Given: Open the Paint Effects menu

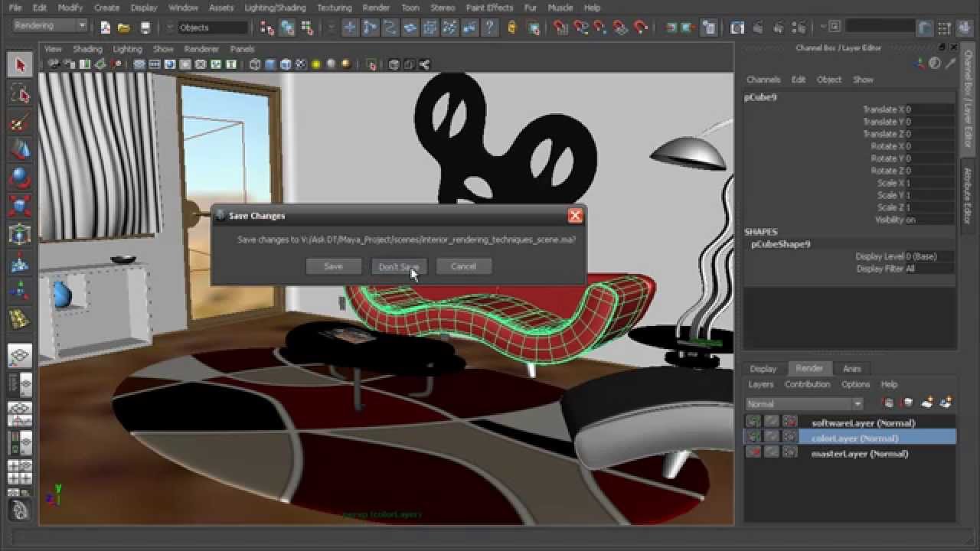Looking at the screenshot, I should [x=489, y=8].
